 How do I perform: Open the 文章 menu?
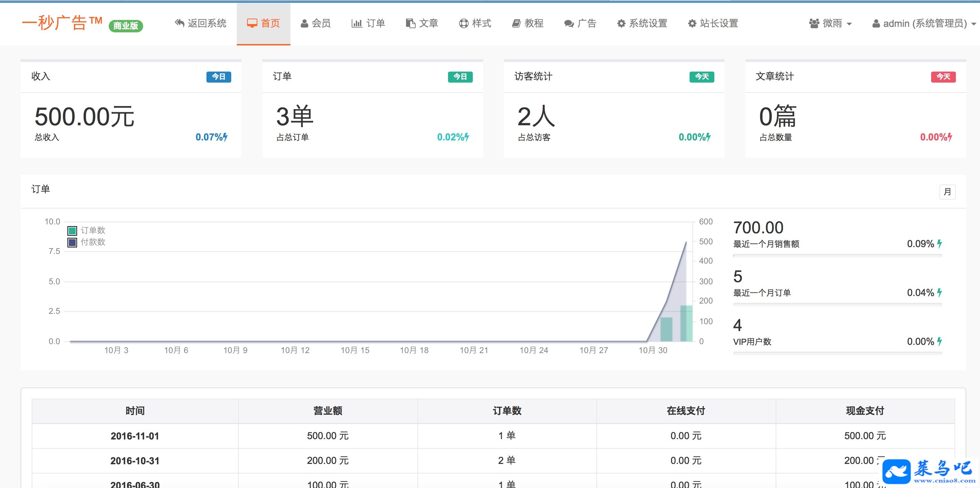(x=422, y=24)
